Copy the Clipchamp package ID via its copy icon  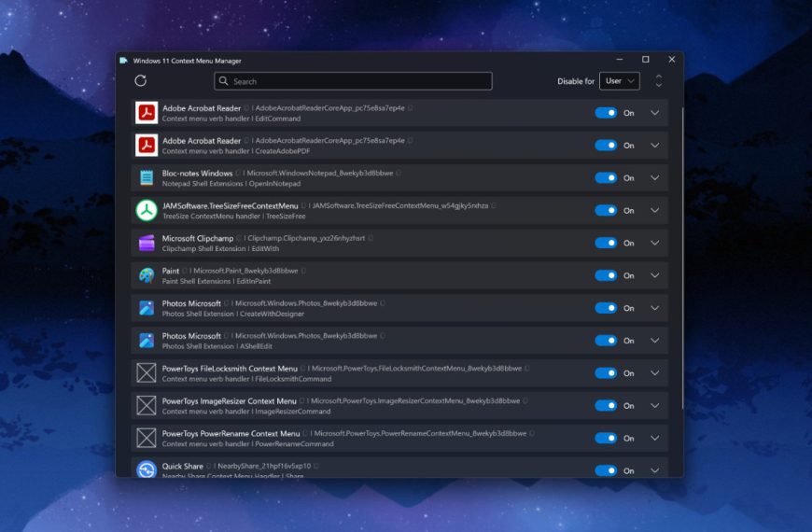point(371,238)
